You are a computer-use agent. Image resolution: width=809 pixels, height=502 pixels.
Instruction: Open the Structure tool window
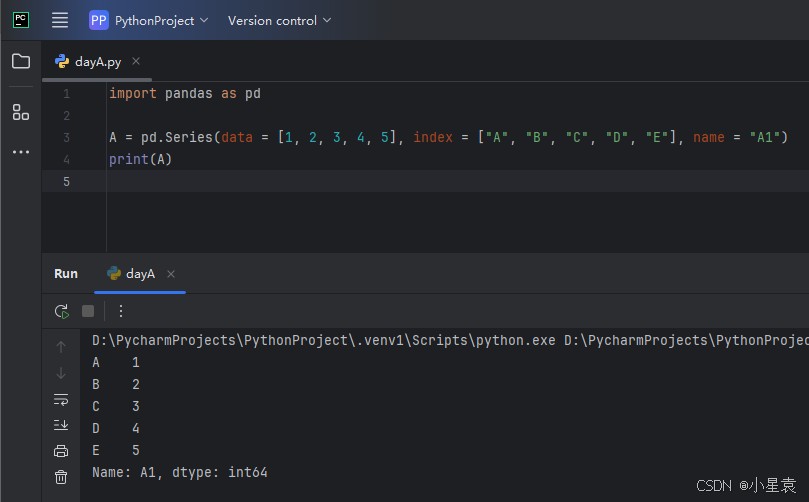pos(21,112)
